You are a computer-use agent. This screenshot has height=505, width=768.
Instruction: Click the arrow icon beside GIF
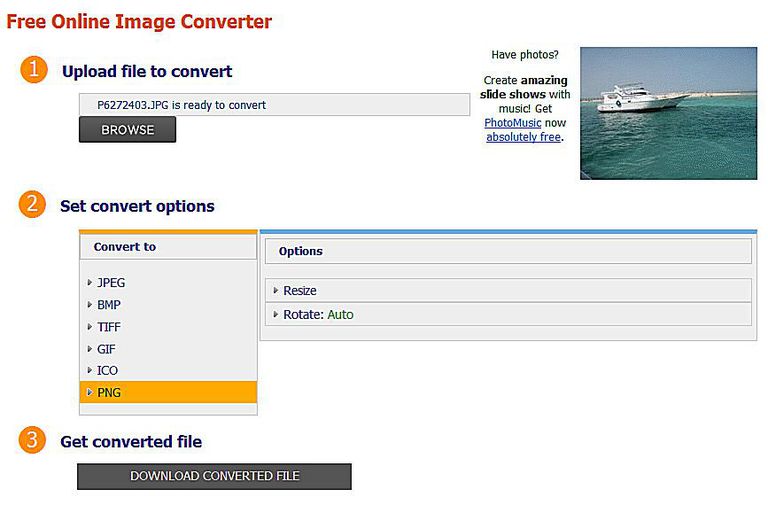point(90,349)
